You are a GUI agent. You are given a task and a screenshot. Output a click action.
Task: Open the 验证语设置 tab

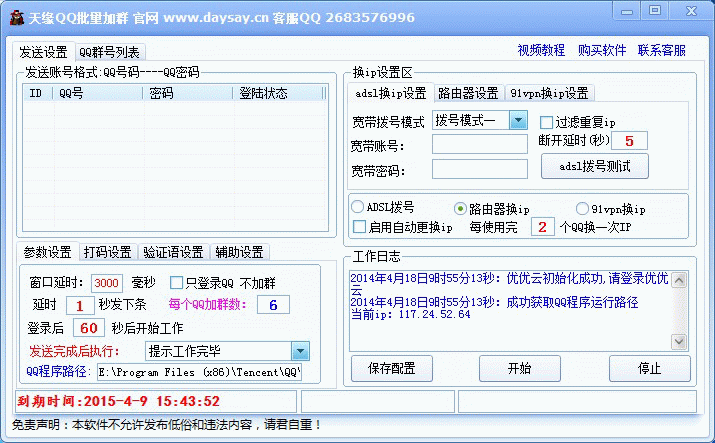[x=173, y=252]
